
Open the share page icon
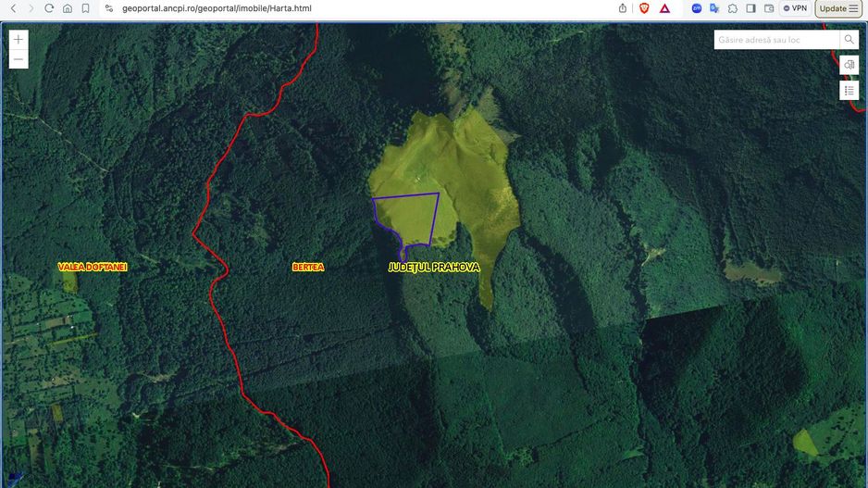(623, 8)
